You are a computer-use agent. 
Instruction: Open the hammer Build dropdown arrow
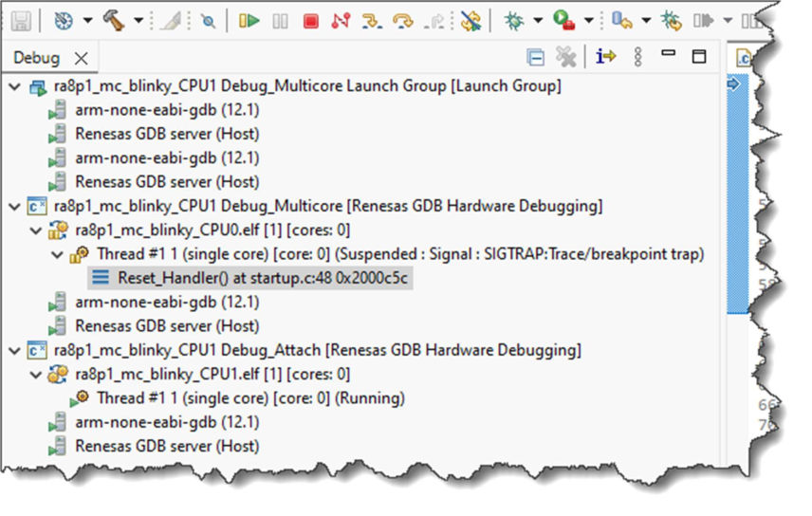pyautogui.click(x=138, y=21)
